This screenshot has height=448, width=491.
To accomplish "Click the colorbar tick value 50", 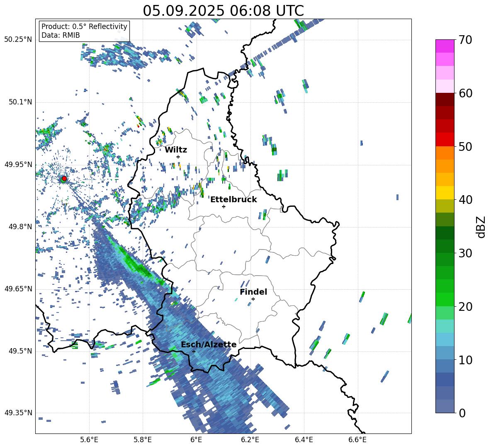I will 465,146.
